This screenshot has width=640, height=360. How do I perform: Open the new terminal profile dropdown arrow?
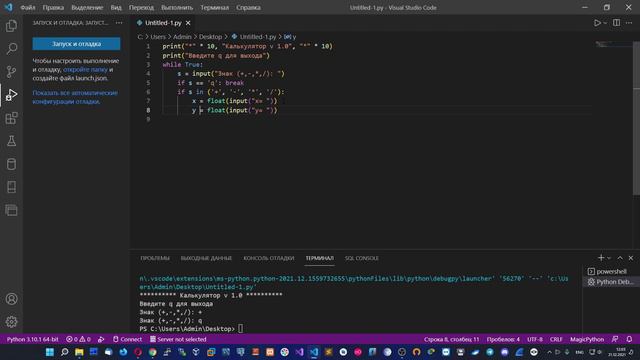609,258
